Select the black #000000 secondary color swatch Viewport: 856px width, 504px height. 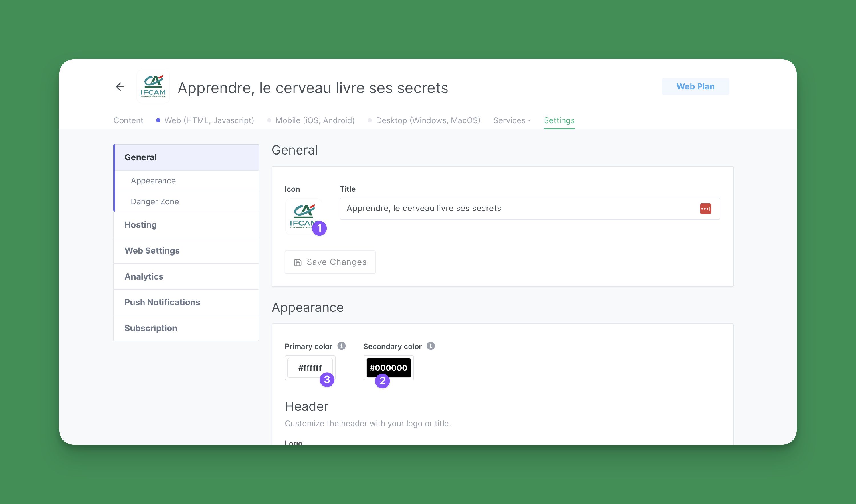pyautogui.click(x=388, y=367)
